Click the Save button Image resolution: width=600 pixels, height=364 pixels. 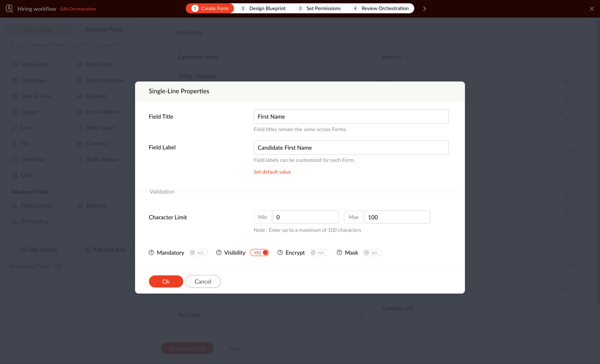(x=235, y=349)
